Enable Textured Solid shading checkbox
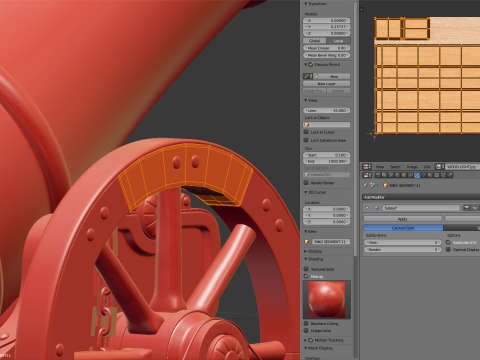The height and width of the screenshot is (360, 480). click(x=306, y=269)
